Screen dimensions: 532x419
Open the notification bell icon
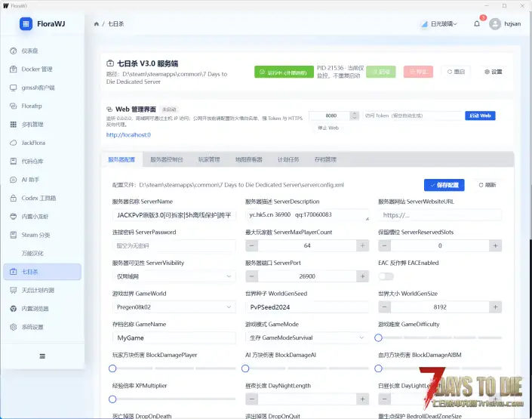coord(477,23)
